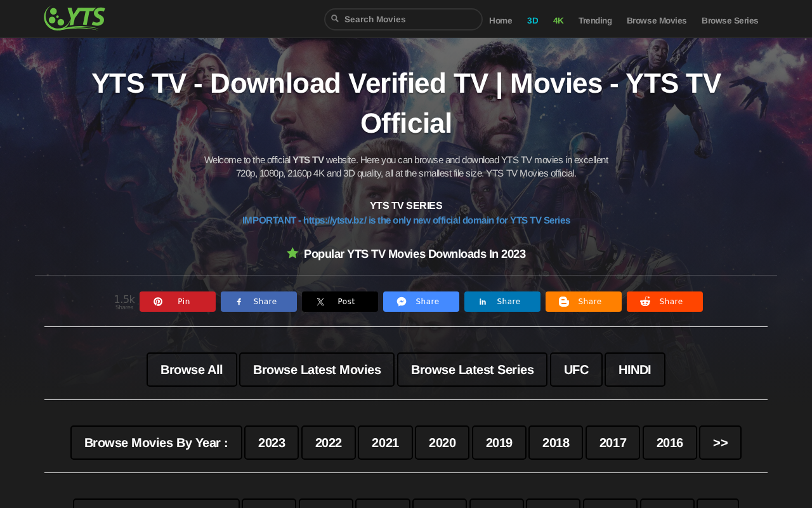Go to the Trending page
This screenshot has height=508, width=812.
pyautogui.click(x=595, y=20)
